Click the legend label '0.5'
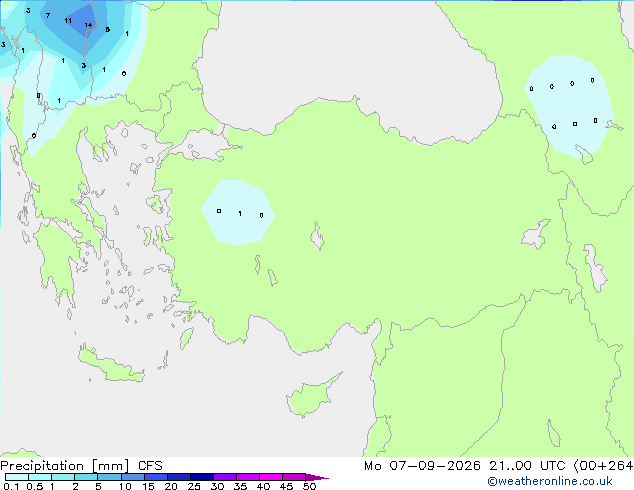 click(35, 486)
